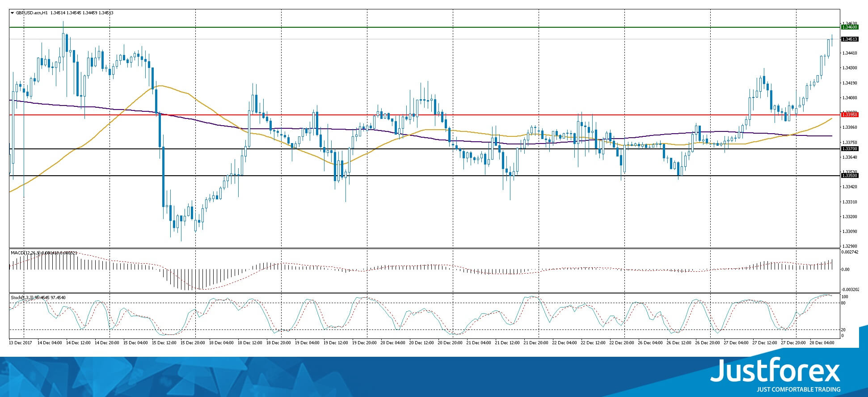
Task: Click the 26 Dec 12:00 time label
Action: [679, 343]
